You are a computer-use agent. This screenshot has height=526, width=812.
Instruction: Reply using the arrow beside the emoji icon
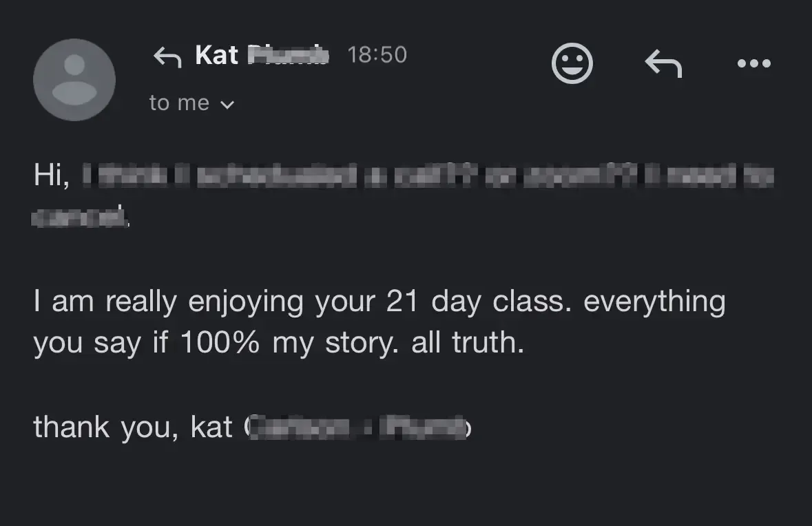click(x=663, y=64)
